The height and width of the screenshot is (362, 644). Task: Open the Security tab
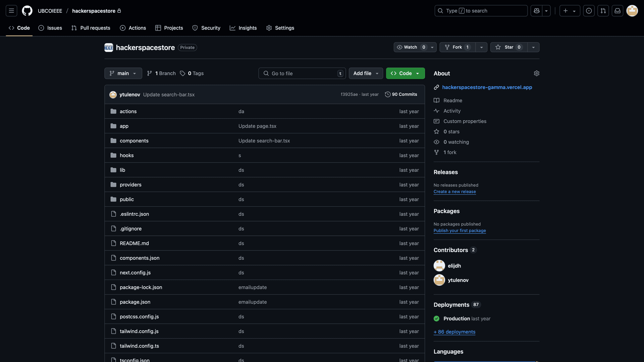click(x=206, y=28)
